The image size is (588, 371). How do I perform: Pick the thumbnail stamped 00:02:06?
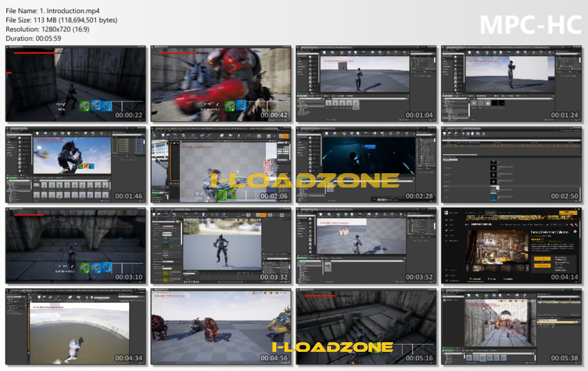click(x=221, y=165)
